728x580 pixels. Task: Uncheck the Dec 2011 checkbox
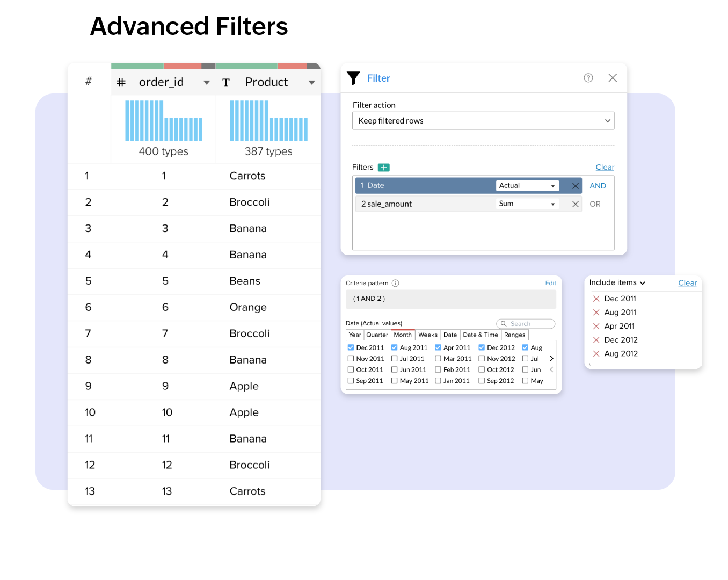point(351,347)
